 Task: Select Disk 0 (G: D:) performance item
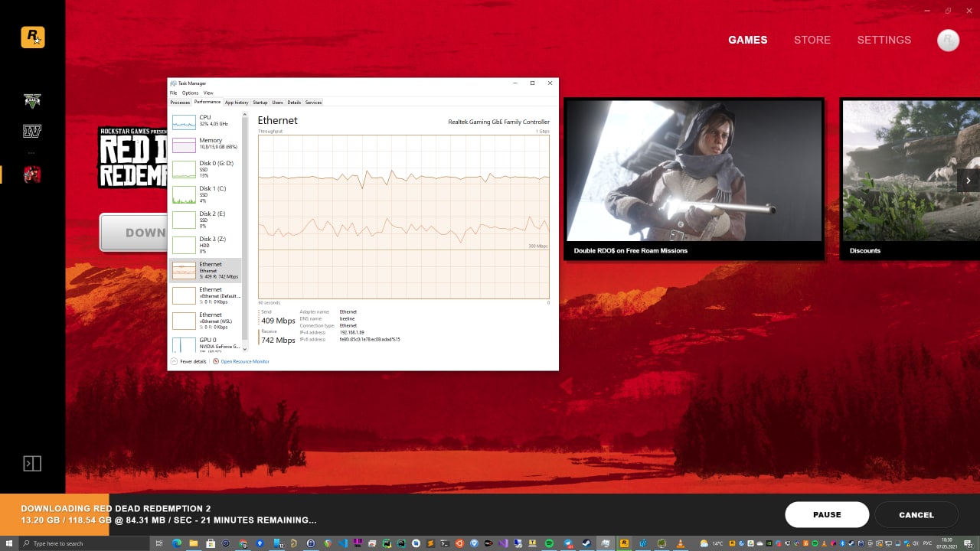coord(204,169)
